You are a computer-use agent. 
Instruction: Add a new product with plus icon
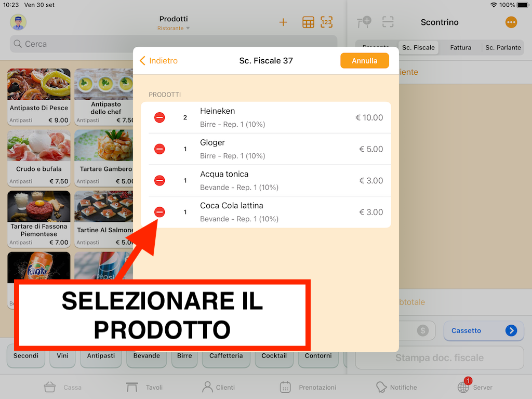pos(283,22)
